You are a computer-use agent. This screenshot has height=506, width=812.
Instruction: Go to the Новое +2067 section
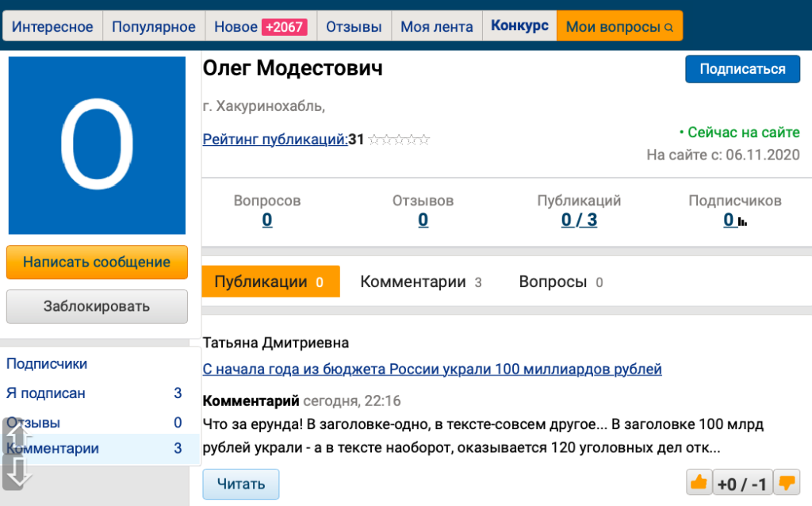point(260,26)
